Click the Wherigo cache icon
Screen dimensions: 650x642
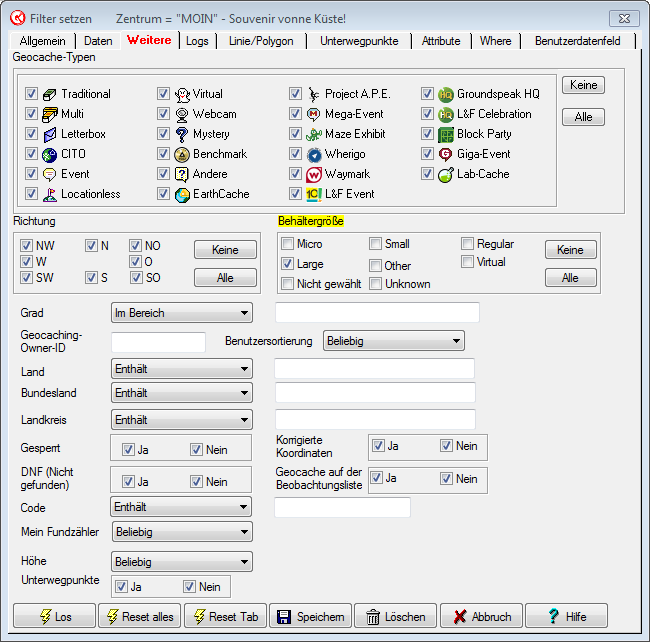coord(314,154)
